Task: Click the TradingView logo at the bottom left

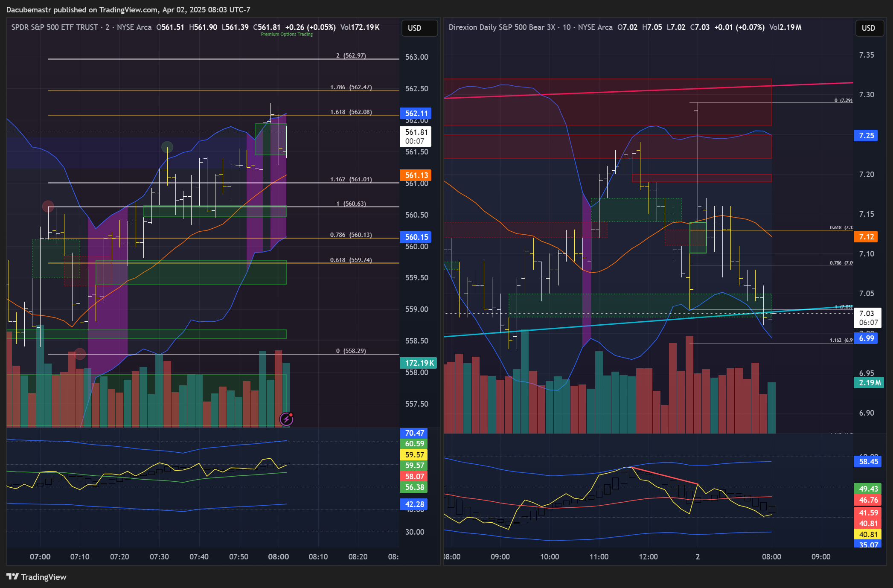Action: [37, 577]
